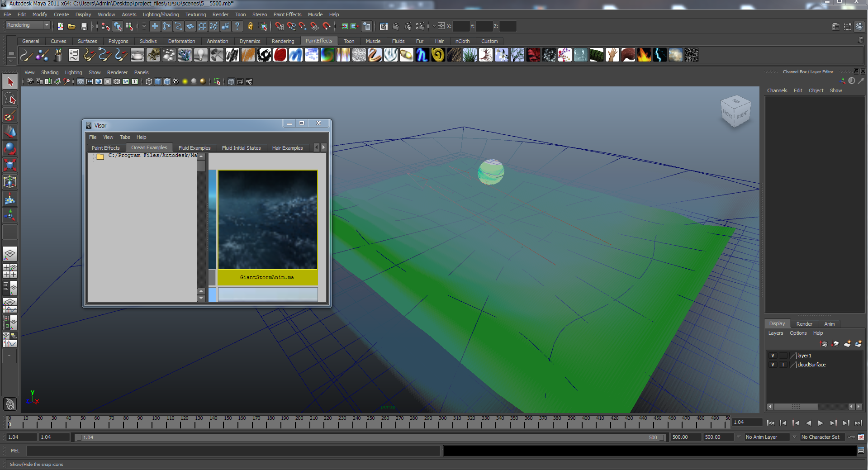Select the GiantStormAnim.ma thumbnail
This screenshot has width=868, height=470.
(267, 220)
